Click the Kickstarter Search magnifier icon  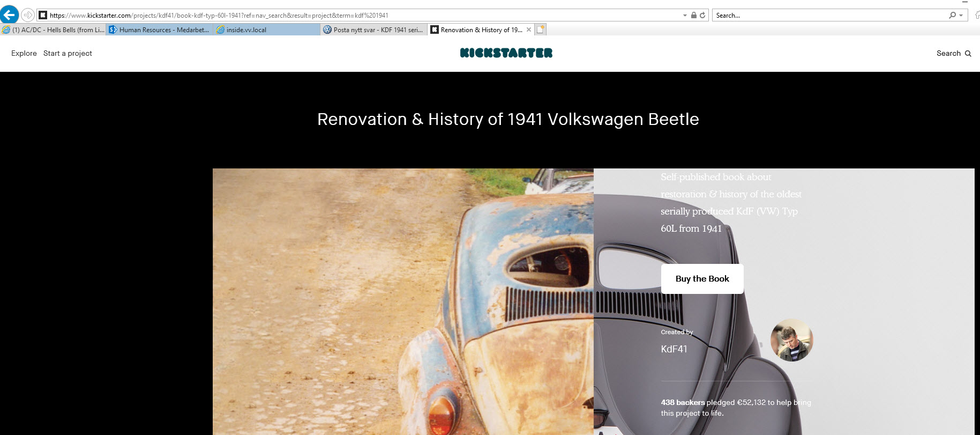(968, 54)
